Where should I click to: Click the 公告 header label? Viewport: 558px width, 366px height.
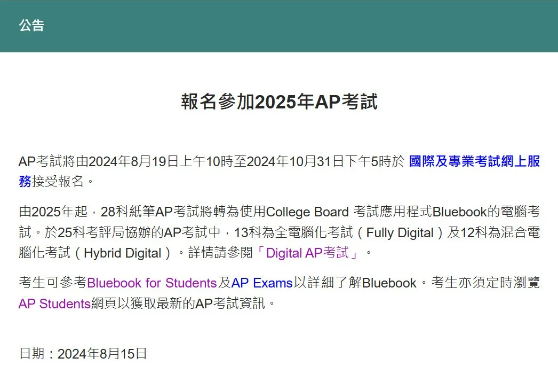click(32, 25)
